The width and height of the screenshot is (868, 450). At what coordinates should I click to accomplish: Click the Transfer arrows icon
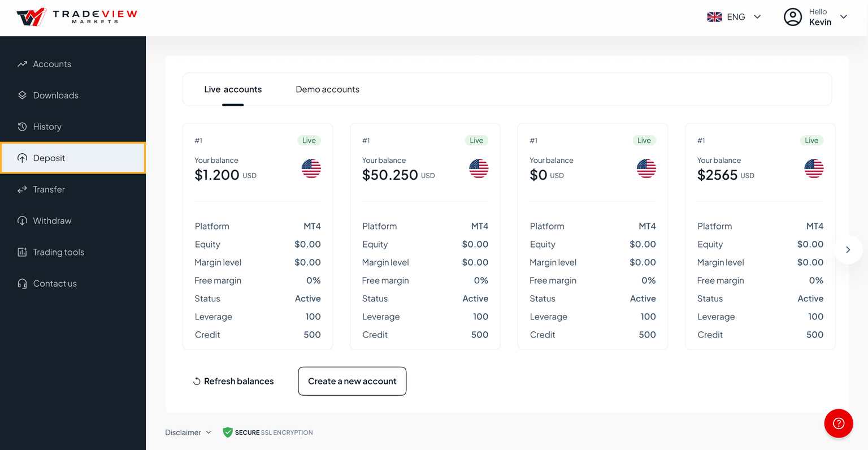tap(21, 189)
